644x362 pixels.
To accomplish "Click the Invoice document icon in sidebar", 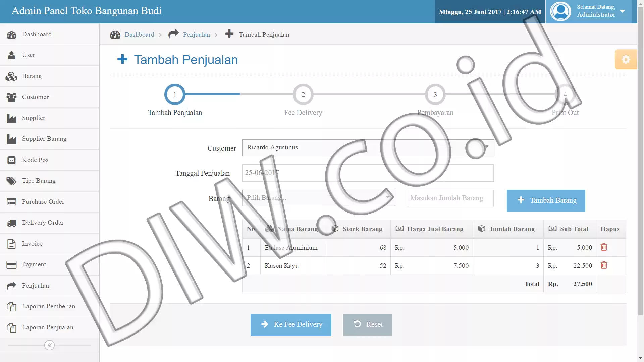I will (11, 244).
